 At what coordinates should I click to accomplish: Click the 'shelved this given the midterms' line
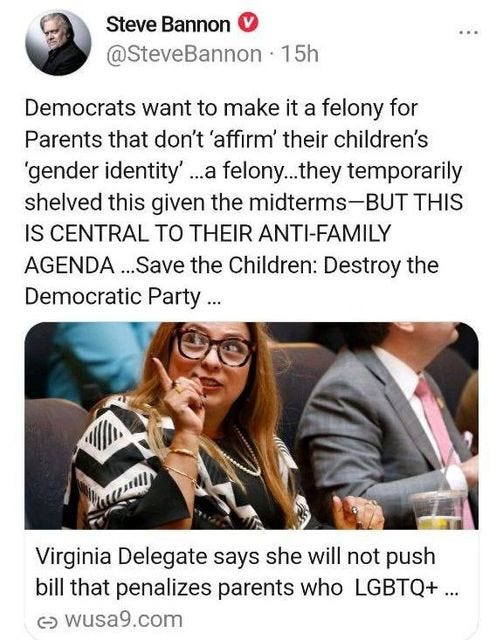[185, 202]
